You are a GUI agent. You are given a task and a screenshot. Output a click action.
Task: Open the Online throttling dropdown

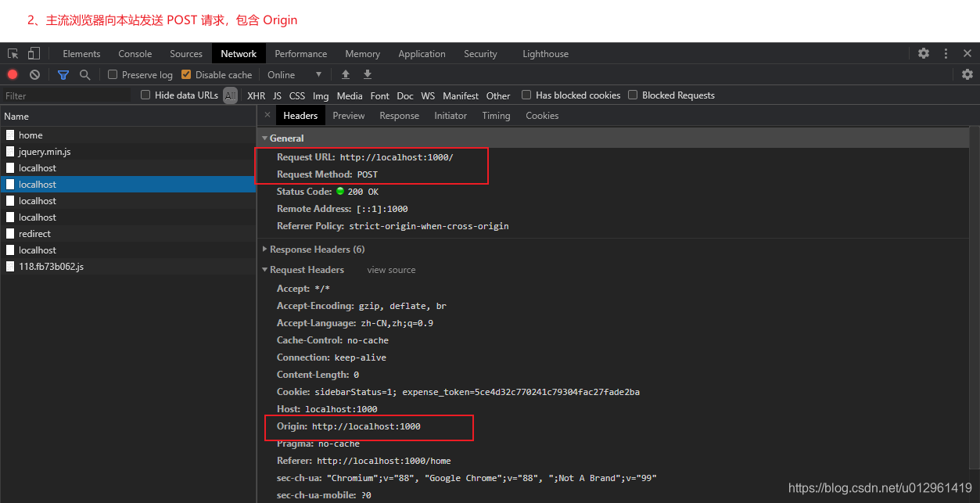click(x=294, y=74)
